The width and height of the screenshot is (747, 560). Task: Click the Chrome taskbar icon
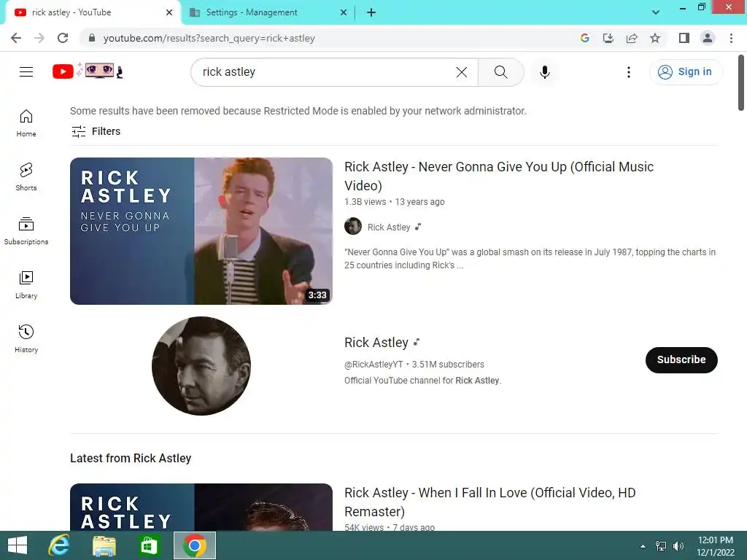coord(194,545)
